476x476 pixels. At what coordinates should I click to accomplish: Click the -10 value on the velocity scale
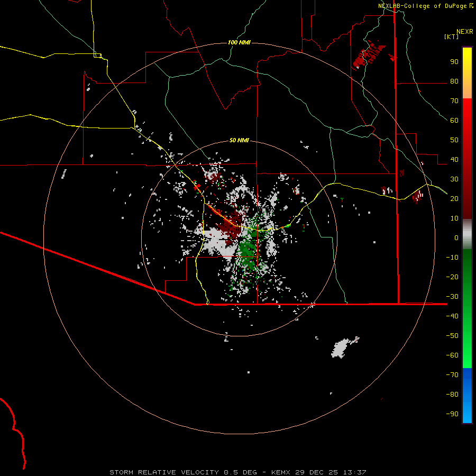tap(452, 258)
